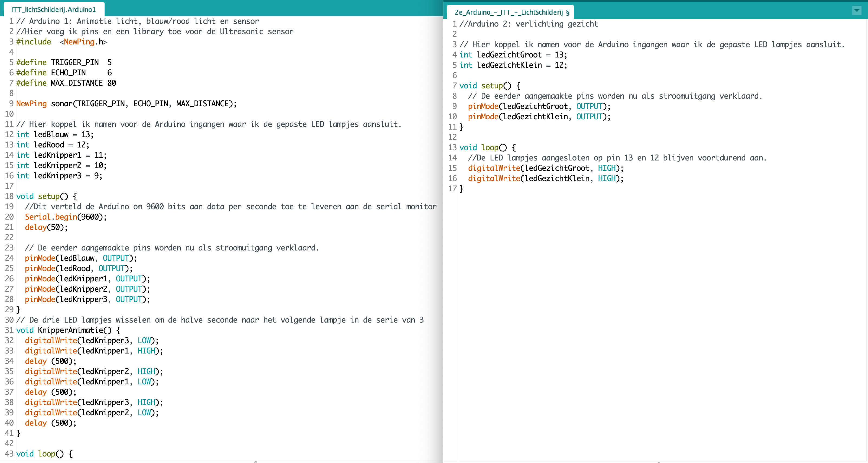Viewport: 868px width, 463px height.
Task: Click the 'Serial.begin(9600);' line
Action: click(66, 217)
